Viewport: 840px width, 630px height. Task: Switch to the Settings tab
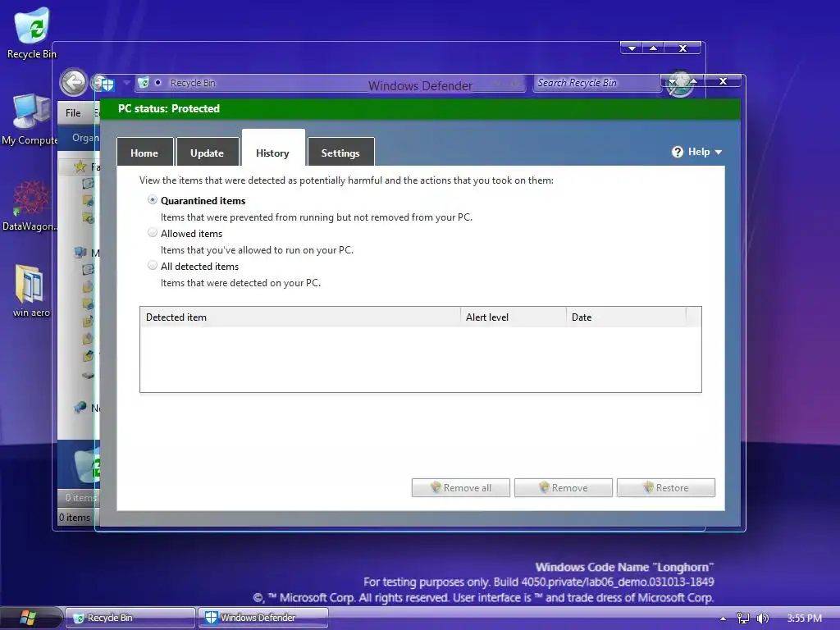pyautogui.click(x=340, y=153)
